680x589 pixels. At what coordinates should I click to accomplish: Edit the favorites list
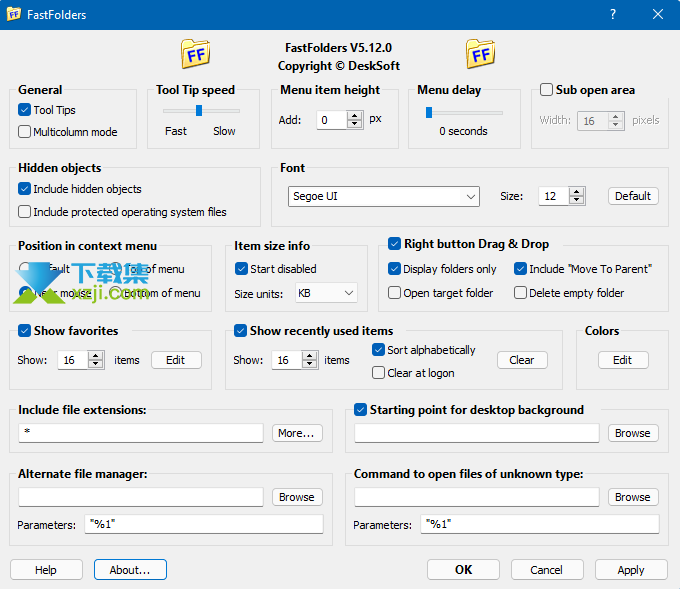tap(176, 360)
